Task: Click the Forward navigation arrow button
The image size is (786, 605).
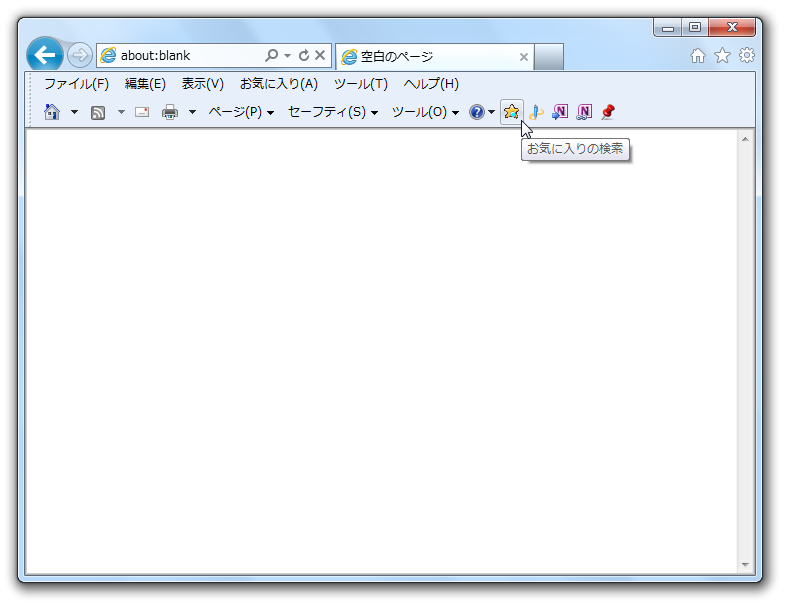Action: tap(79, 55)
